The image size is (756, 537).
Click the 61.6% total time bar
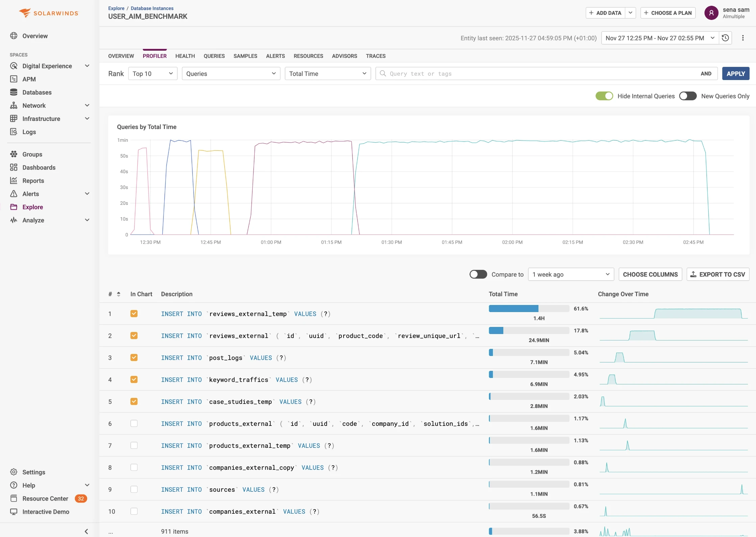(x=529, y=308)
